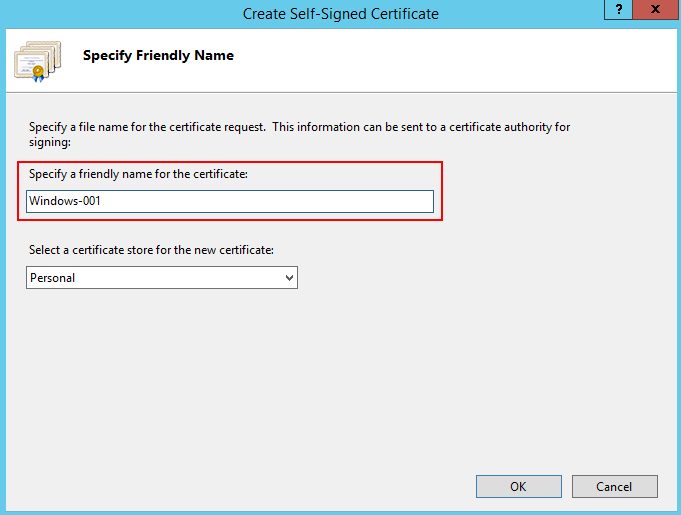Viewport: 681px width, 515px height.
Task: Click the word 'signing:' in the description
Action: pos(50,142)
